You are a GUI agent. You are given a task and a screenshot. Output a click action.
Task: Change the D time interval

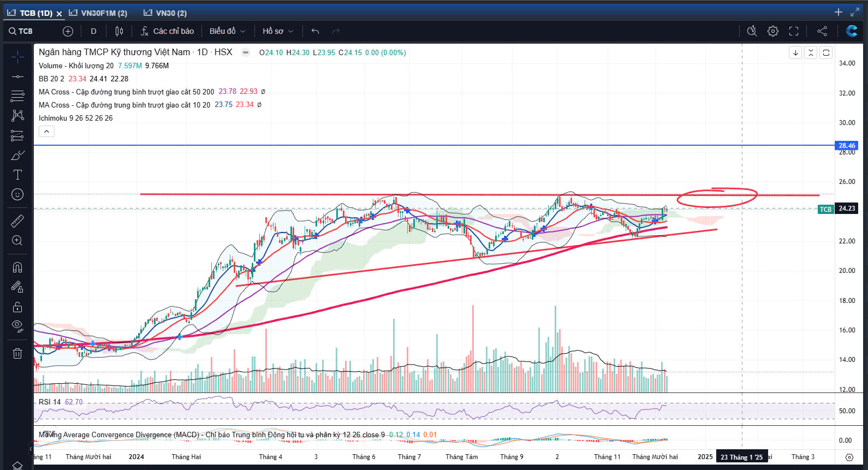click(x=93, y=31)
